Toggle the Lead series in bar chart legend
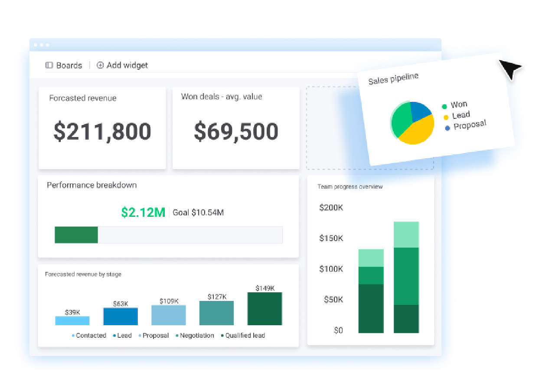Viewport: 542px width, 392px height. (114, 335)
